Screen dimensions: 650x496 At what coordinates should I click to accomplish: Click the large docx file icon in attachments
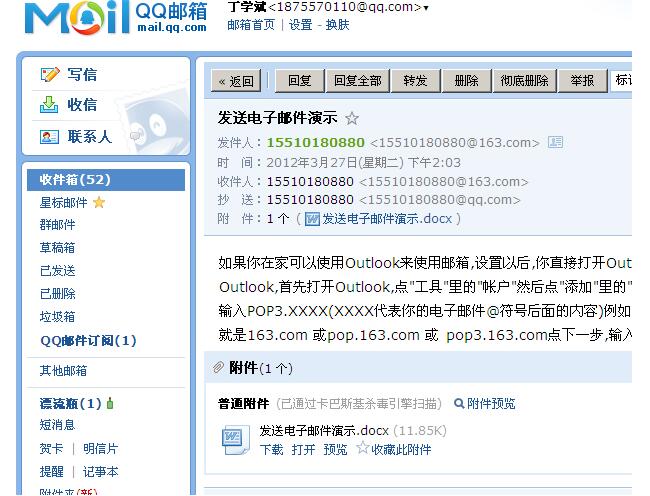coord(235,440)
